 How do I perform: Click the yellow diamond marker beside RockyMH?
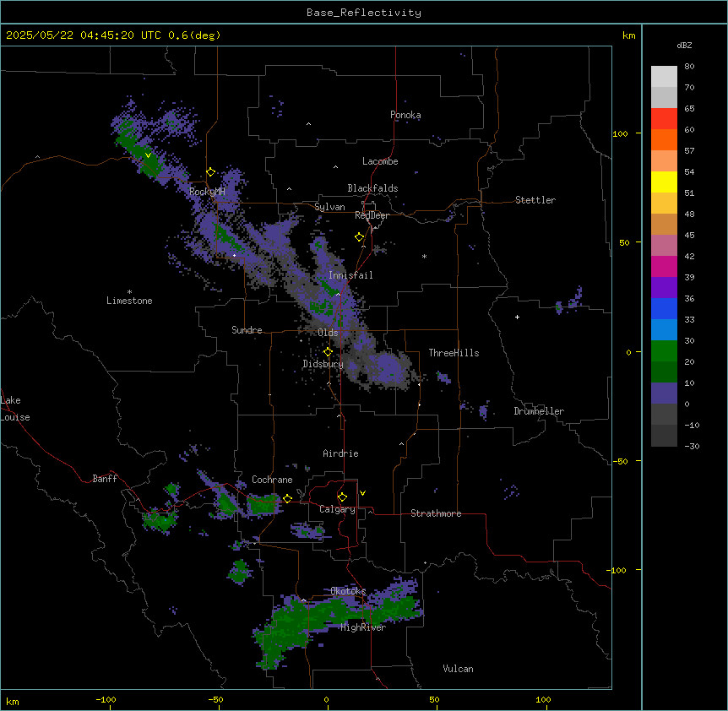click(211, 172)
